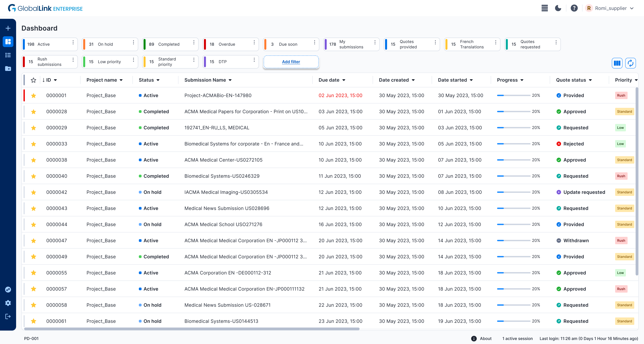Viewport: 644px width, 344px height.
Task: Open the starred folder sidebar icon
Action: (8, 69)
